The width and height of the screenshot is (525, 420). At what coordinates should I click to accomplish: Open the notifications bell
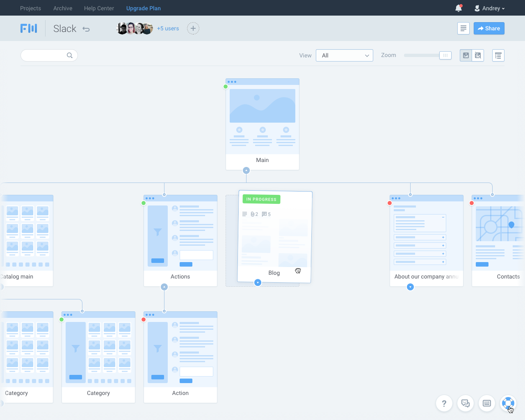459,8
